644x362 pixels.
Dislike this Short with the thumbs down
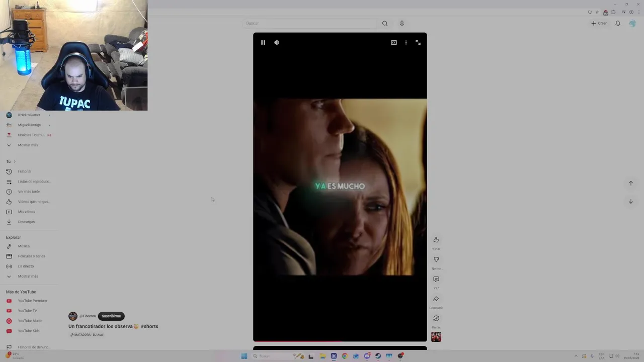coord(436,259)
